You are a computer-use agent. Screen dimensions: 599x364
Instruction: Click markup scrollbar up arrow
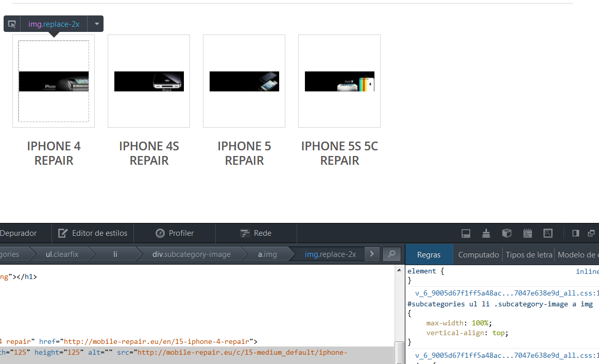[x=399, y=270]
